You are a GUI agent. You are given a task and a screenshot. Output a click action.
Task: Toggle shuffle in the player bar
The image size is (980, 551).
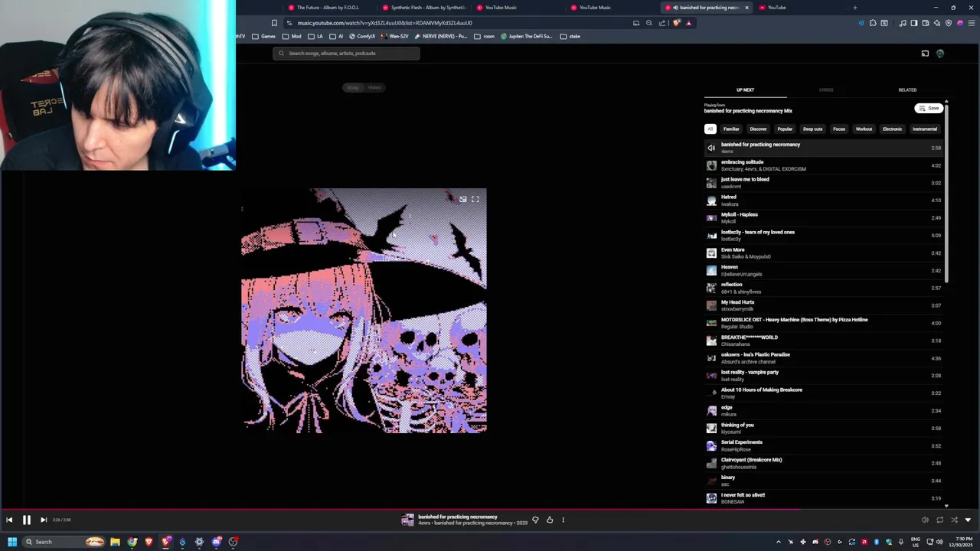(954, 520)
